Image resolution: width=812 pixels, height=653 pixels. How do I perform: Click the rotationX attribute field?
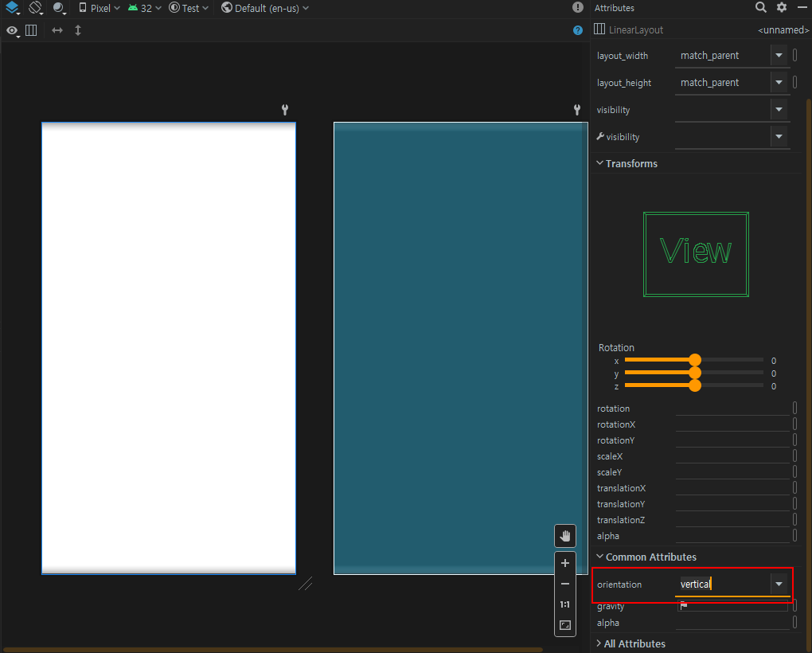click(x=732, y=424)
